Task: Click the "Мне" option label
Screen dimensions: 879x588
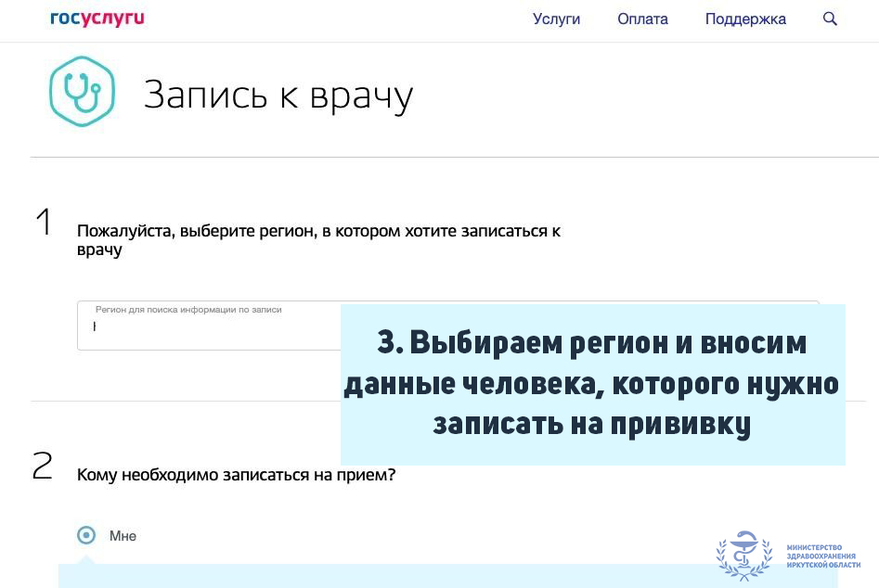Action: 123,536
